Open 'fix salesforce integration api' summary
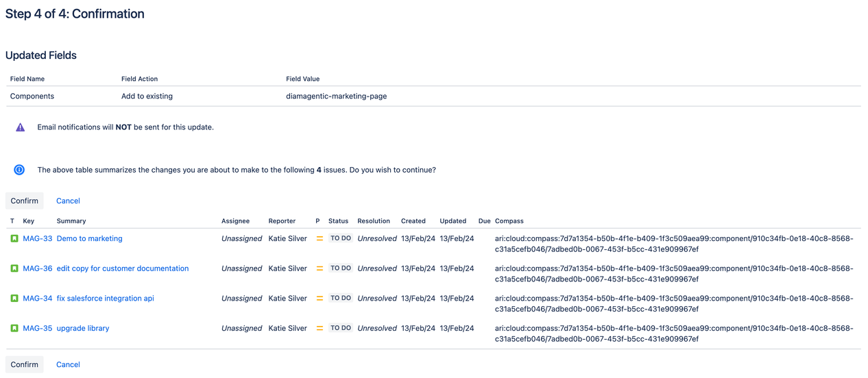 coord(106,299)
